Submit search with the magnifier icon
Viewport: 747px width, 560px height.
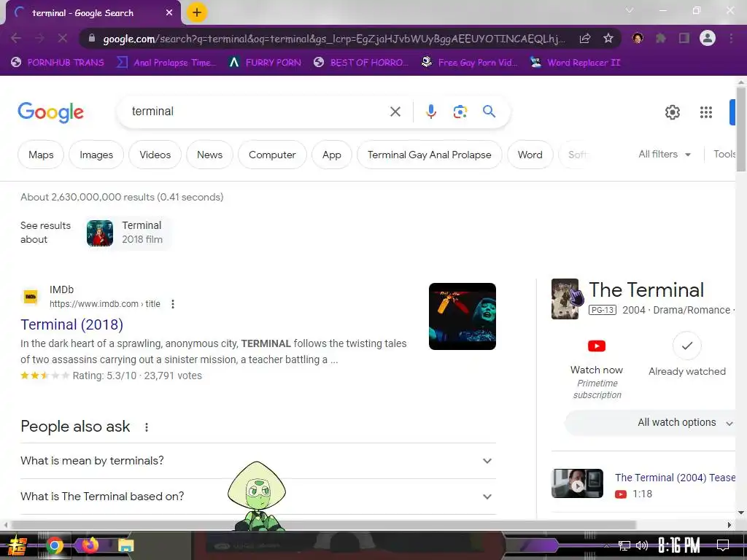[489, 112]
